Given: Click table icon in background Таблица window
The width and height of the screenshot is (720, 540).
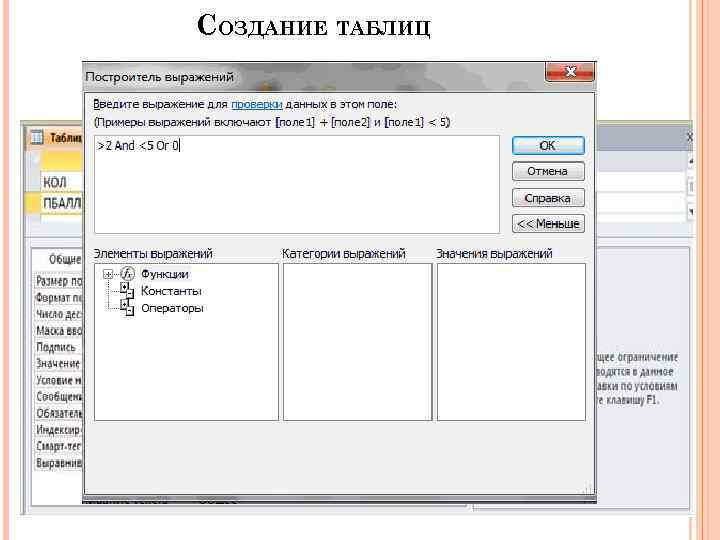Looking at the screenshot, I should [37, 137].
